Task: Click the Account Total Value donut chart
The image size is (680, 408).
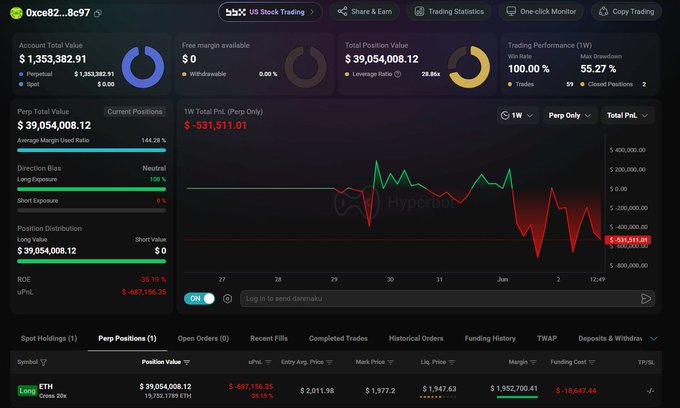Action: 143,67
